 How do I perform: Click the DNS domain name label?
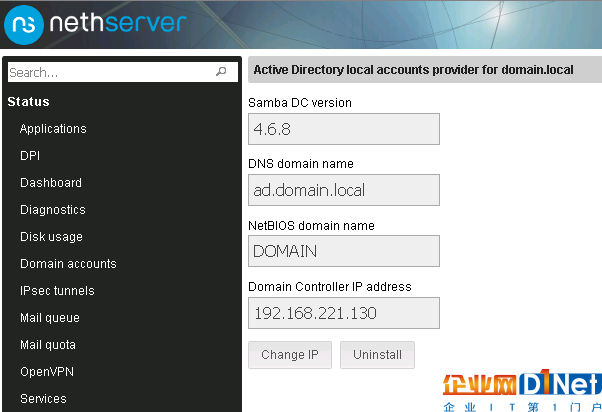click(x=301, y=164)
